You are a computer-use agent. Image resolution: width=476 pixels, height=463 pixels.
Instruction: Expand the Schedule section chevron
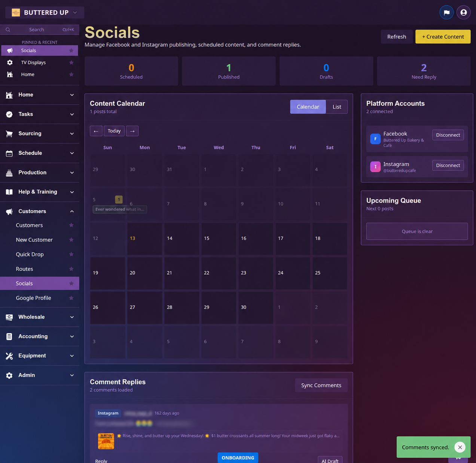tap(72, 153)
